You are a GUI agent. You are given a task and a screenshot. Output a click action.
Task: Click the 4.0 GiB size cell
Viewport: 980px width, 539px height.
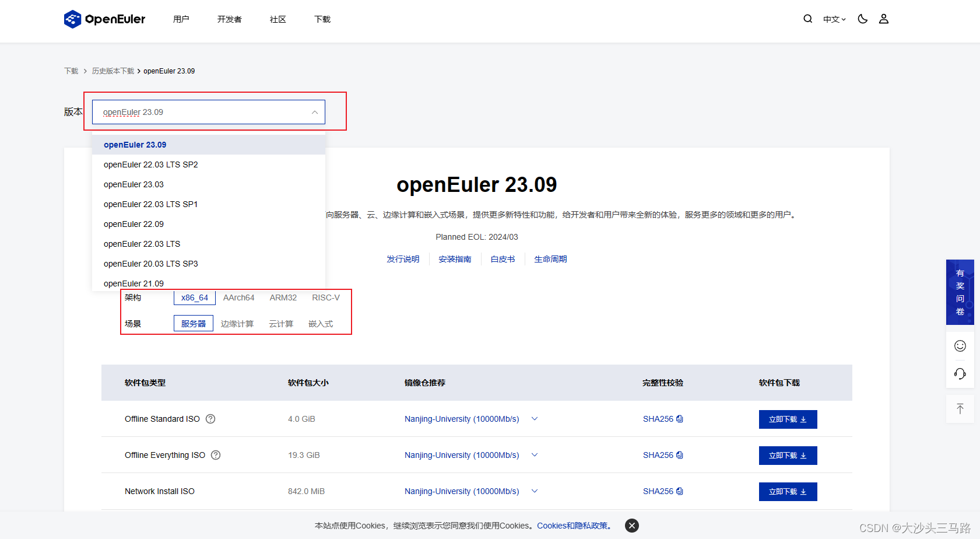coord(301,419)
